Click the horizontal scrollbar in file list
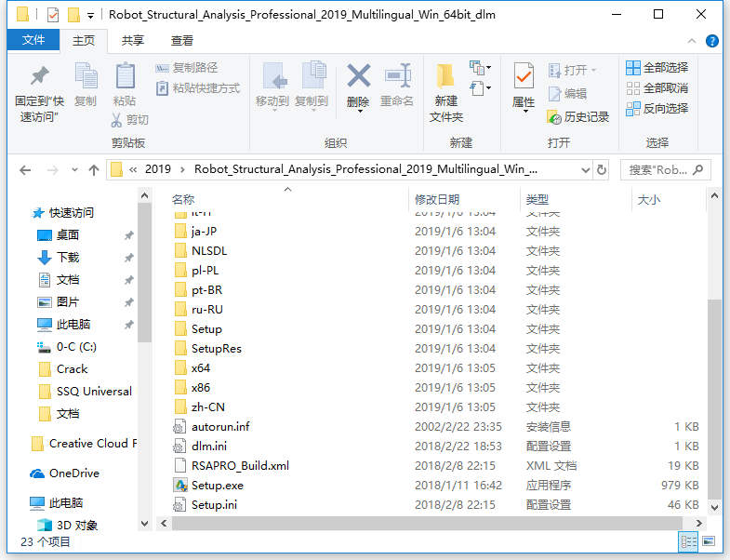Viewport: 730px width, 560px height. pyautogui.click(x=427, y=523)
